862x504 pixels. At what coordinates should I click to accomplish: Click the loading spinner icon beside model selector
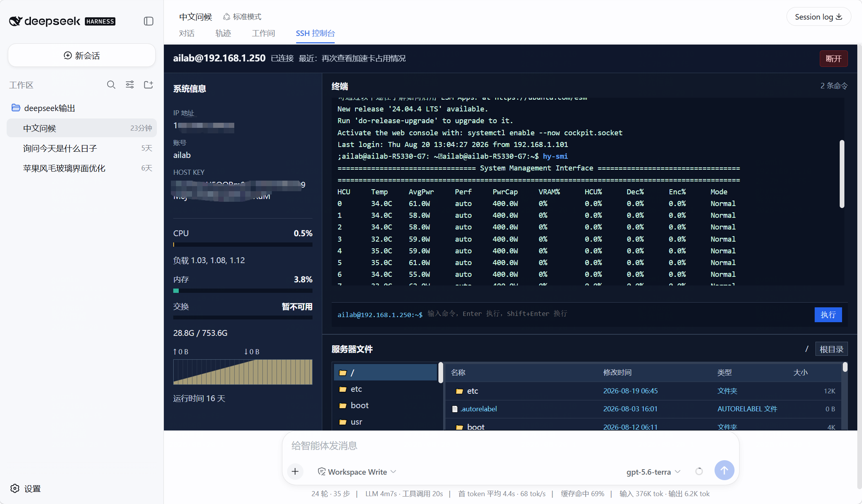pos(699,472)
